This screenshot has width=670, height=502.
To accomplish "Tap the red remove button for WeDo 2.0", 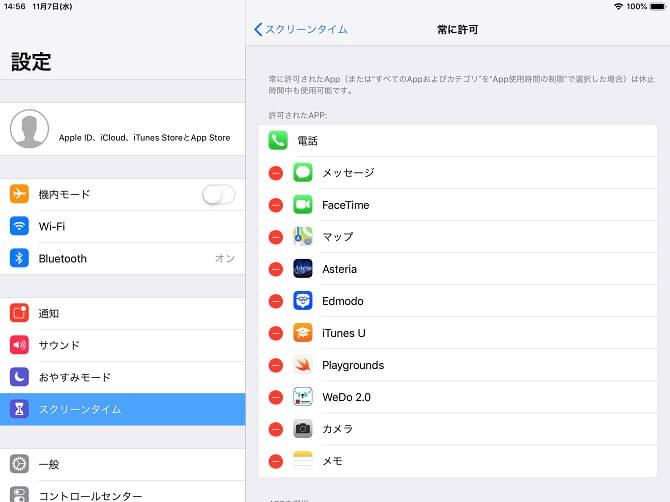I will 276,397.
